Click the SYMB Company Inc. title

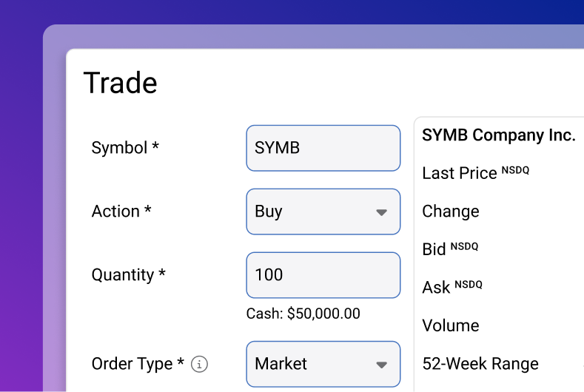(x=498, y=135)
